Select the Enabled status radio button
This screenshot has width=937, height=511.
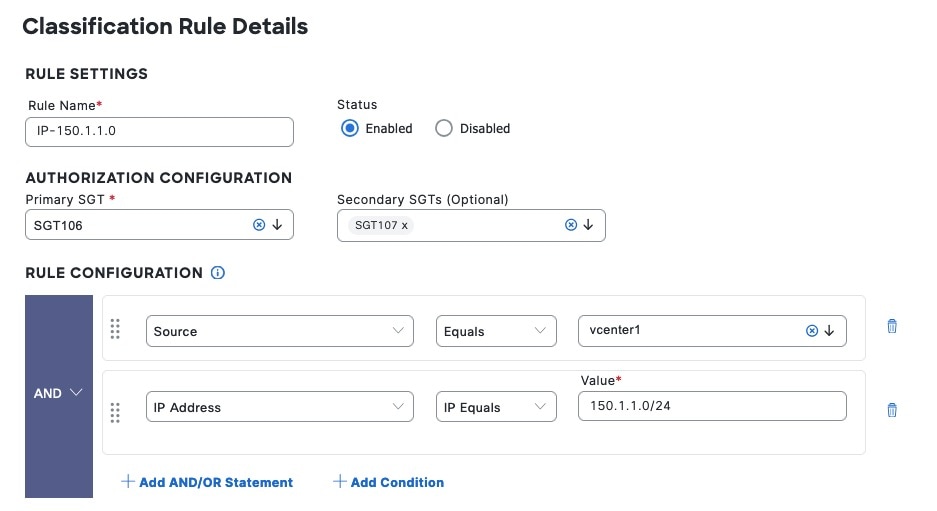[349, 128]
